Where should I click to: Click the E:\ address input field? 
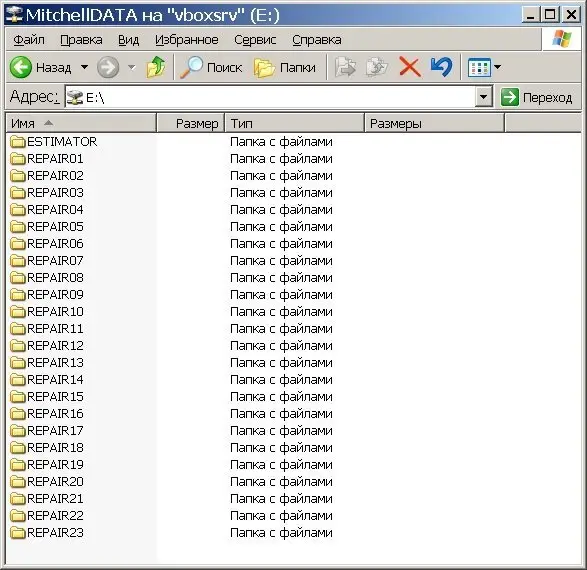[x=270, y=97]
